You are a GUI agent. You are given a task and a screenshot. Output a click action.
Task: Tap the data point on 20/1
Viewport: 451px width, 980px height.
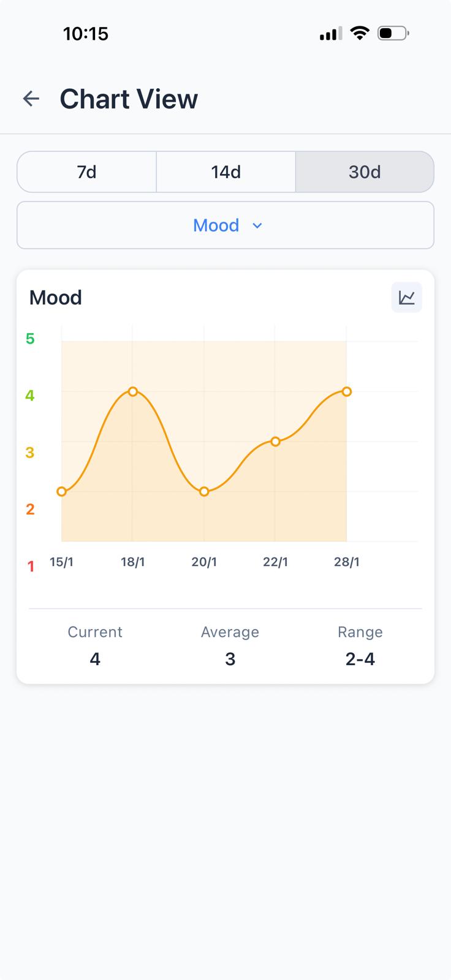[204, 491]
